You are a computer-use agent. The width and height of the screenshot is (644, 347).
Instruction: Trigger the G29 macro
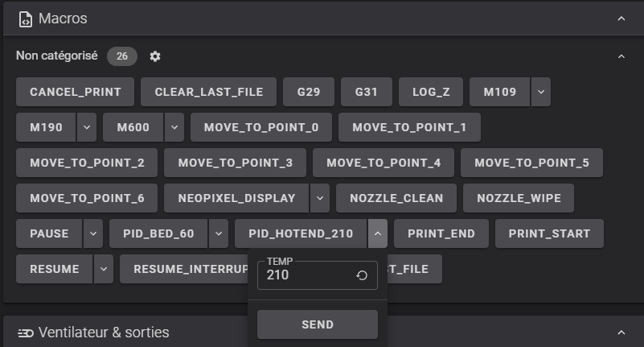[309, 92]
